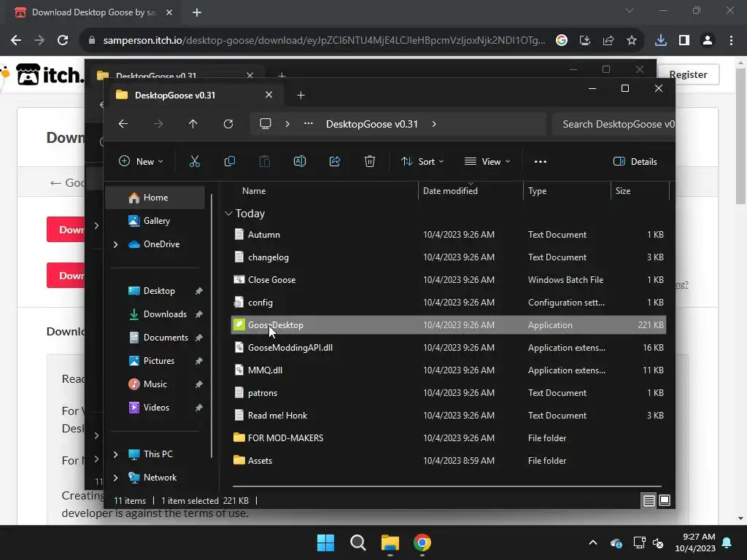This screenshot has width=747, height=560.
Task: Open Downloads in the navigation pane
Action: pos(155,314)
